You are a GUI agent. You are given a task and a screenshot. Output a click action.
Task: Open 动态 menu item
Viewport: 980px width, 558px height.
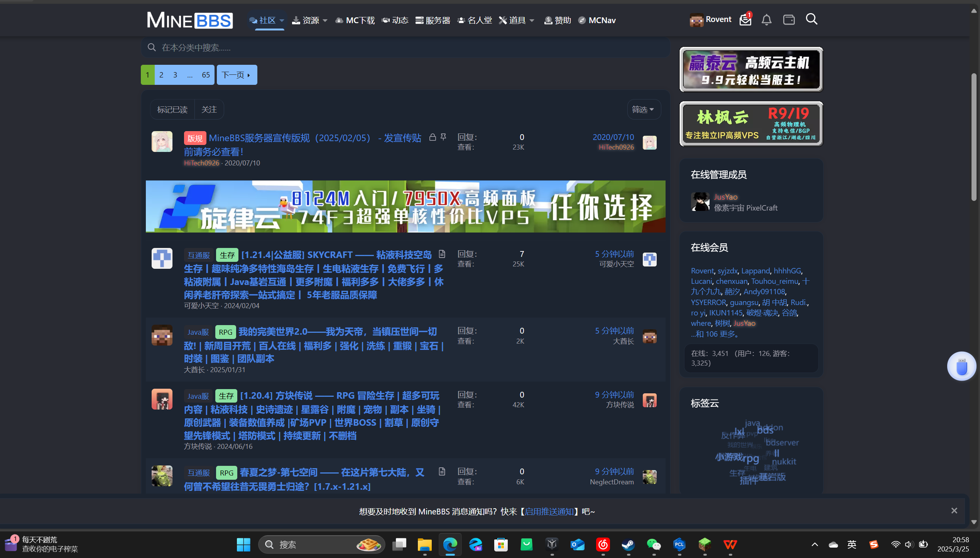coord(395,20)
